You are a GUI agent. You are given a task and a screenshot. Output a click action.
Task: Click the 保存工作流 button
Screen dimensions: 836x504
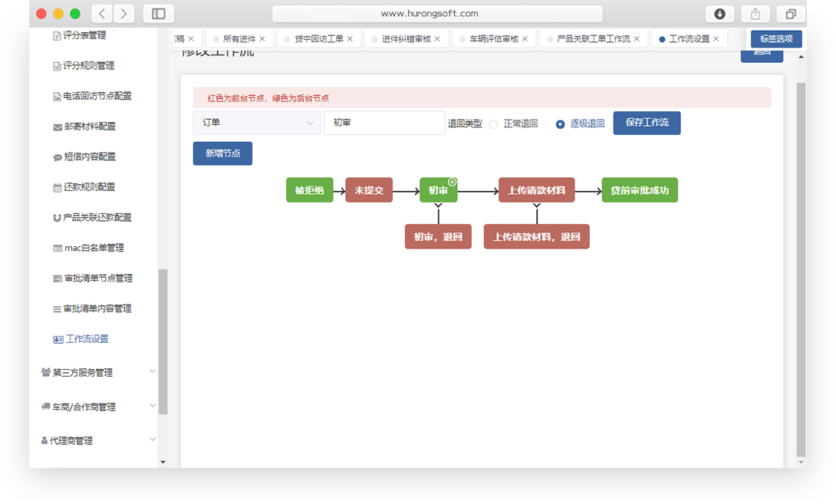point(647,123)
